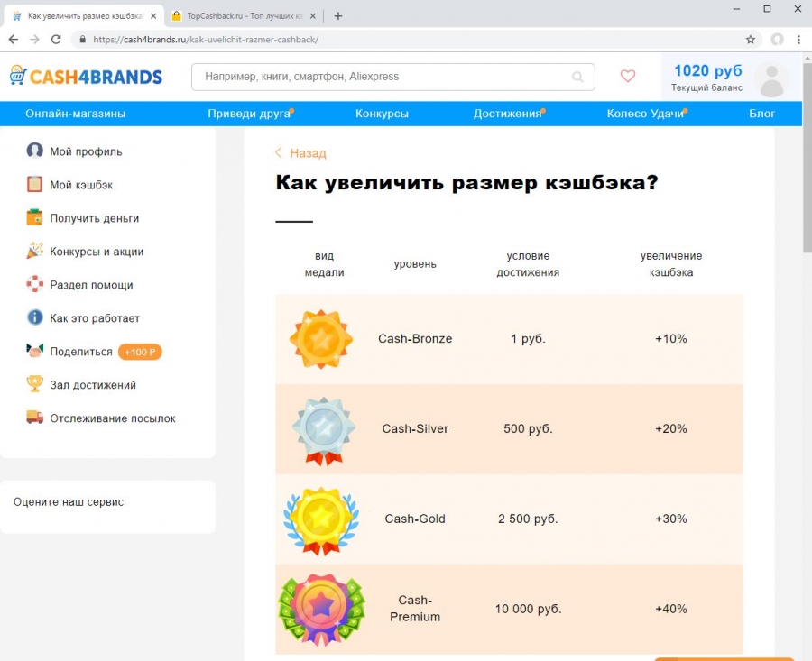Click the '+20%' cashback increase value
This screenshot has width=812, height=661.
coord(671,428)
